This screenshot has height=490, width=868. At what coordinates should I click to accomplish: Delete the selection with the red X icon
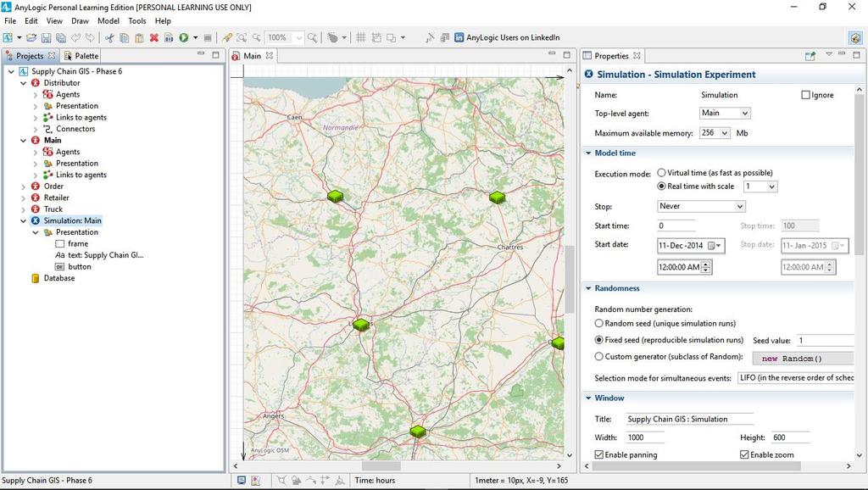(x=154, y=37)
